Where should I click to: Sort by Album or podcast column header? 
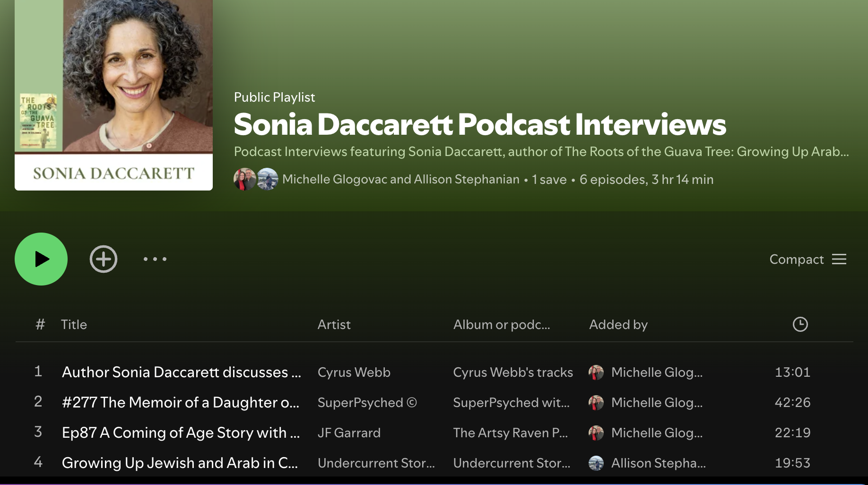coord(502,324)
